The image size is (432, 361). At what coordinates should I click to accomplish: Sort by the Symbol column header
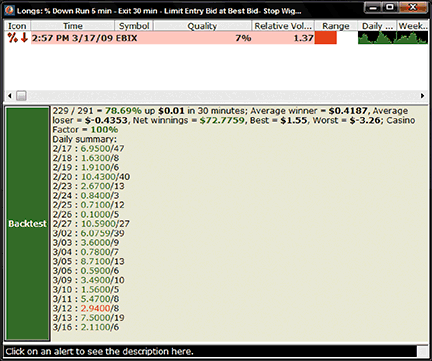click(134, 26)
